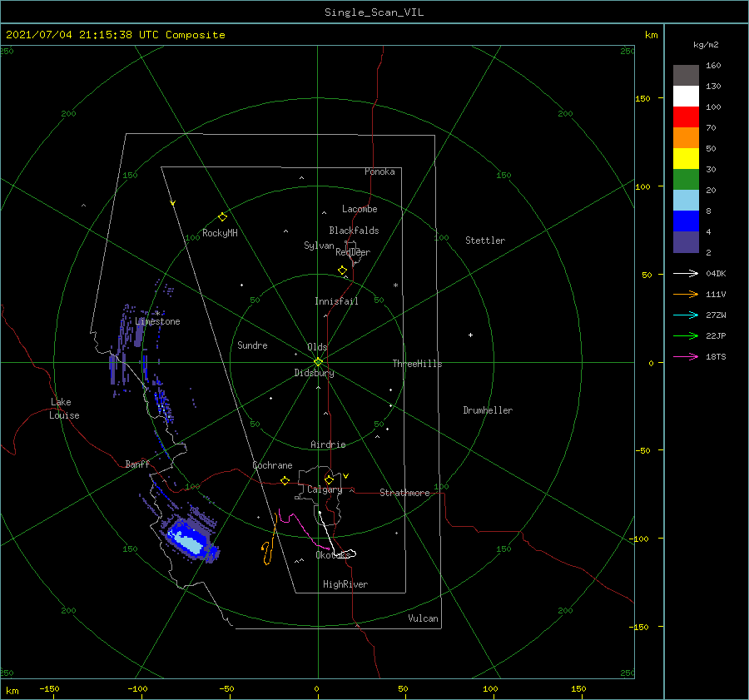Screen dimensions: 749x700
Task: Click the yellow diamond marker beside RockyMH
Action: (222, 217)
